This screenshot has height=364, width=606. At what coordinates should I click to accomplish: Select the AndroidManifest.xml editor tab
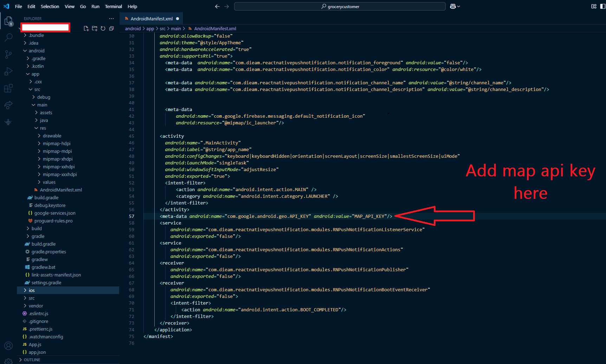(151, 19)
